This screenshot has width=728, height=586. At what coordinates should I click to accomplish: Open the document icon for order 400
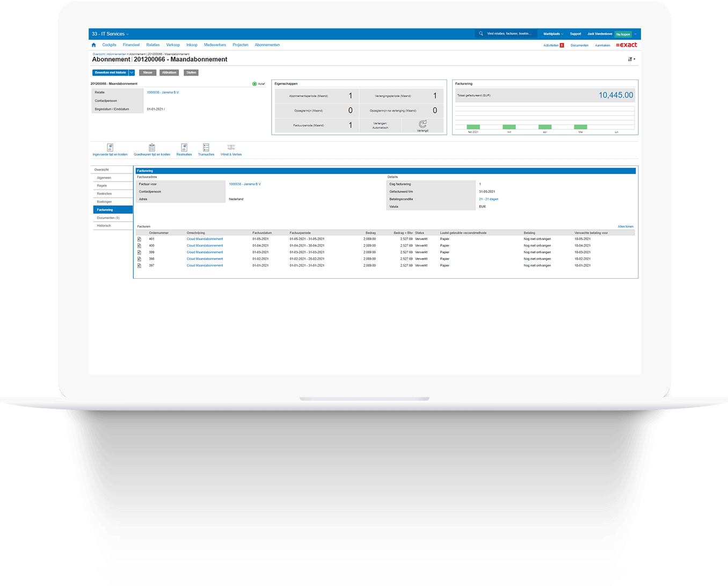point(139,245)
